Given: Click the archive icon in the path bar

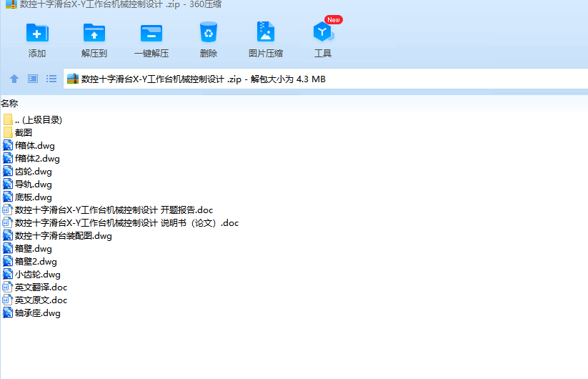Looking at the screenshot, I should click(x=73, y=79).
